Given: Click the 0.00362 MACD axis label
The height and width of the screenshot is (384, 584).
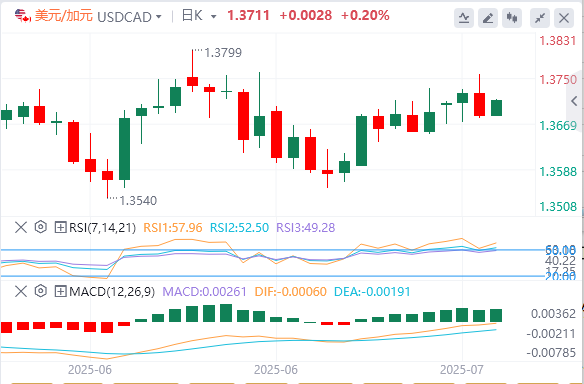Looking at the screenshot, I should (553, 314).
